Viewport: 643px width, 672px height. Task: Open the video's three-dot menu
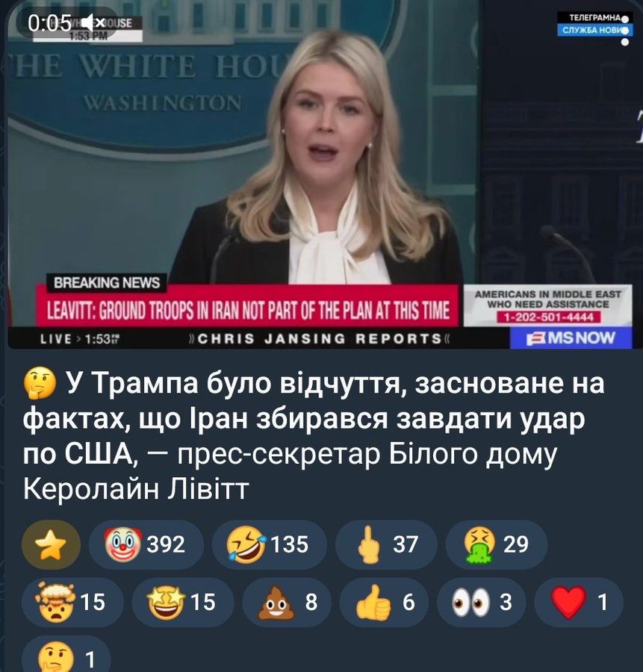625,30
